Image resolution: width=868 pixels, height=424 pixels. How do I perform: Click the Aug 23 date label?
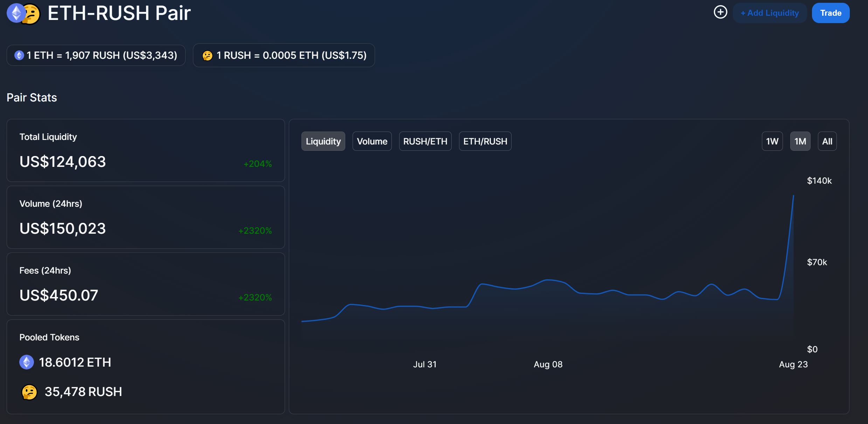(x=793, y=365)
